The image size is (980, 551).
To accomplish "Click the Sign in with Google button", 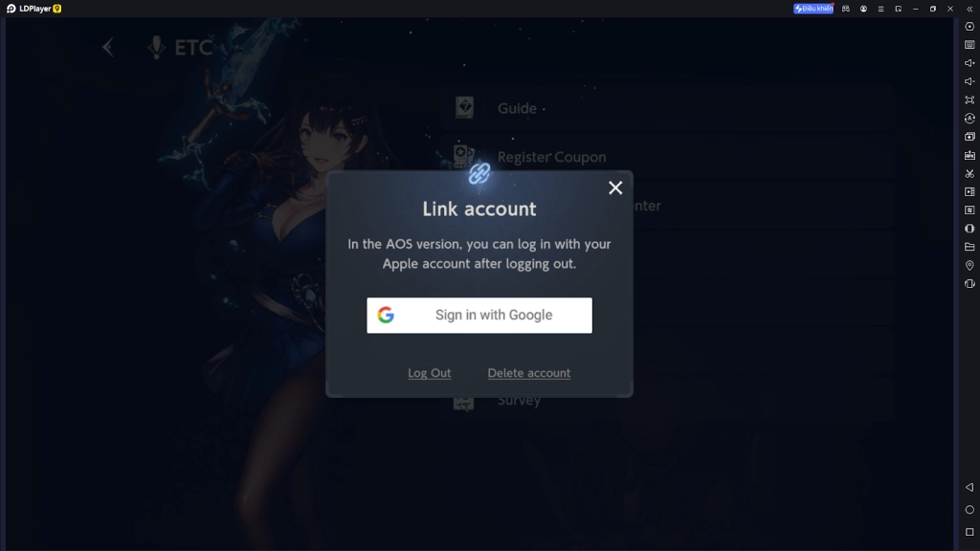I will [x=479, y=315].
